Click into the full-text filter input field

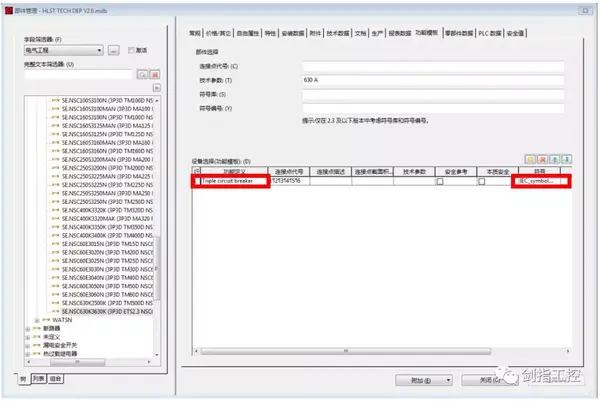tap(78, 74)
